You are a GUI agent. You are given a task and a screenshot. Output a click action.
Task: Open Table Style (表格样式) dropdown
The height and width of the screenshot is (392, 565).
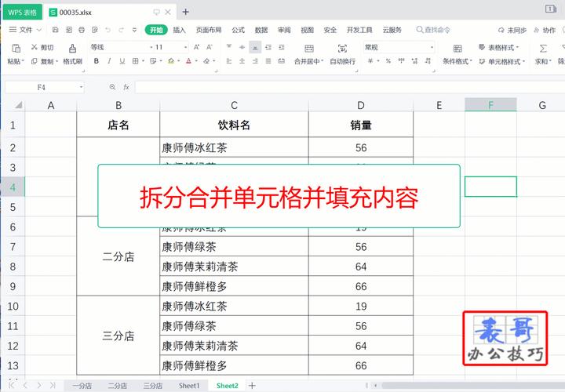(x=499, y=47)
